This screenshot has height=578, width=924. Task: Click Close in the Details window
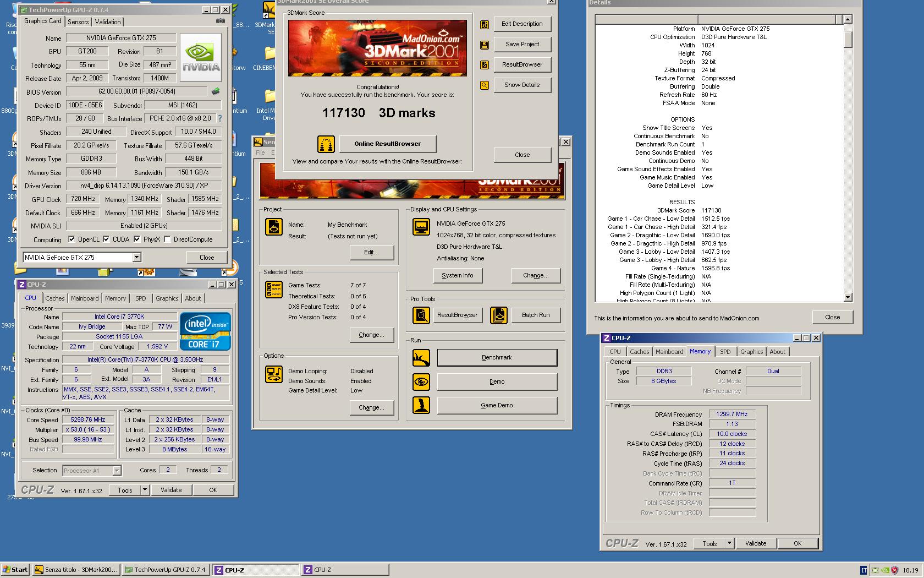832,317
